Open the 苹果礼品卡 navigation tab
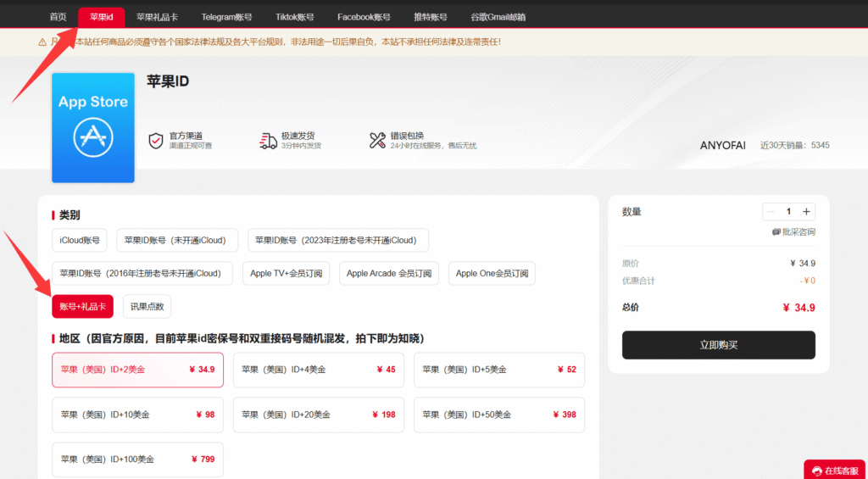The width and height of the screenshot is (868, 479). tap(157, 17)
